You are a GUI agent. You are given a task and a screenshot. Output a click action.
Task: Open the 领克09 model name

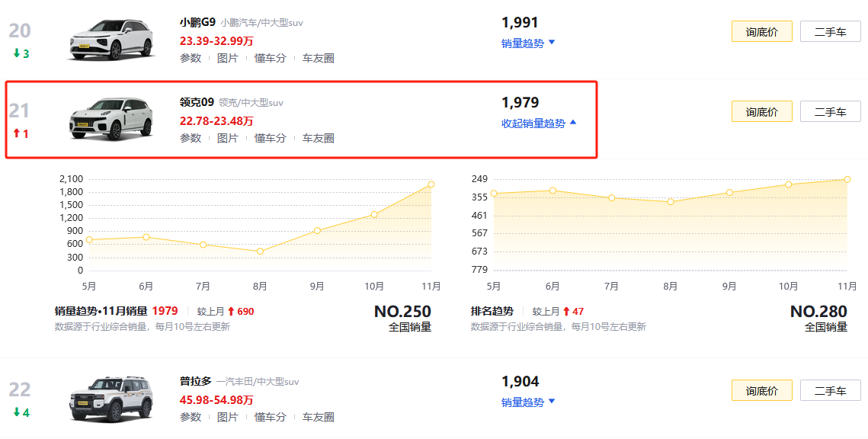(x=197, y=102)
